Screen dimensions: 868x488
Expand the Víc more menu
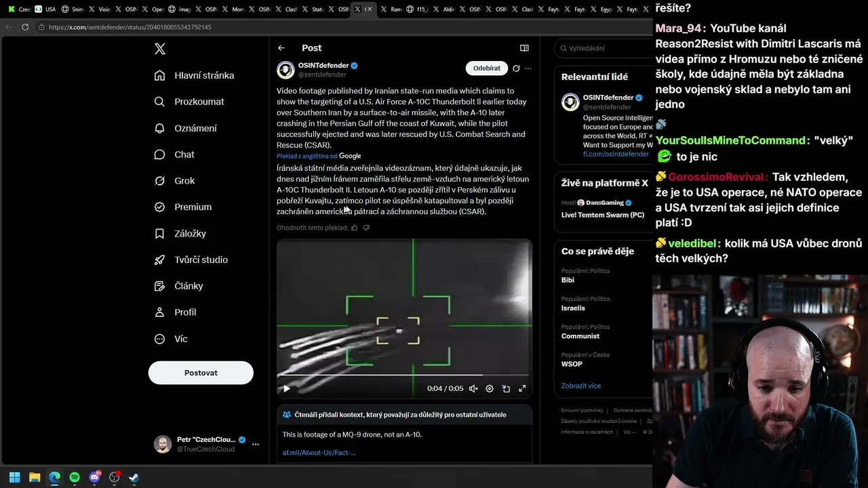171,339
